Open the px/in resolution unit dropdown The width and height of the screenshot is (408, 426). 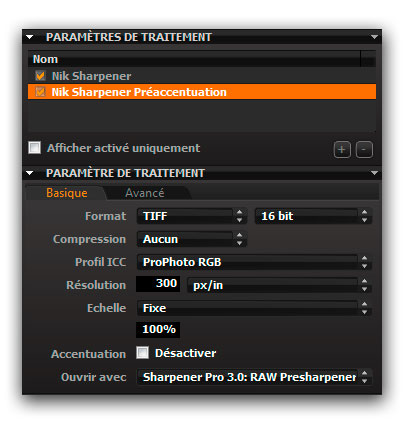(279, 285)
